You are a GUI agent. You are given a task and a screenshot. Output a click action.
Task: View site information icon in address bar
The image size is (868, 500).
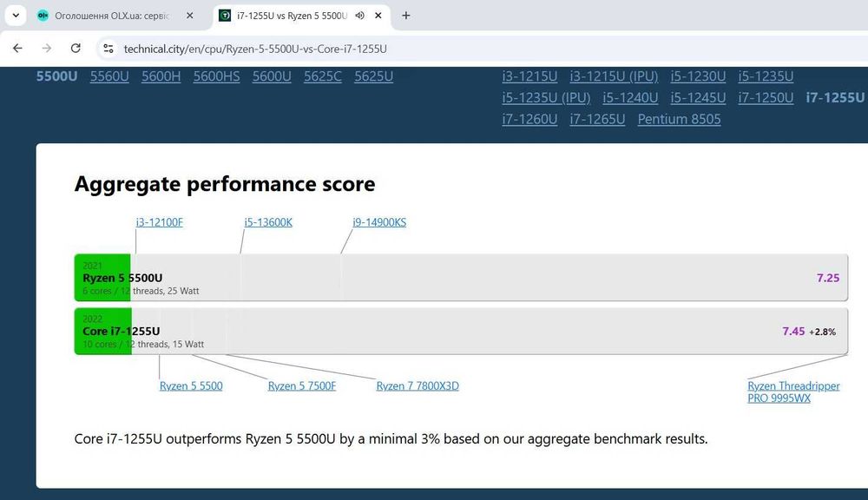[108, 49]
